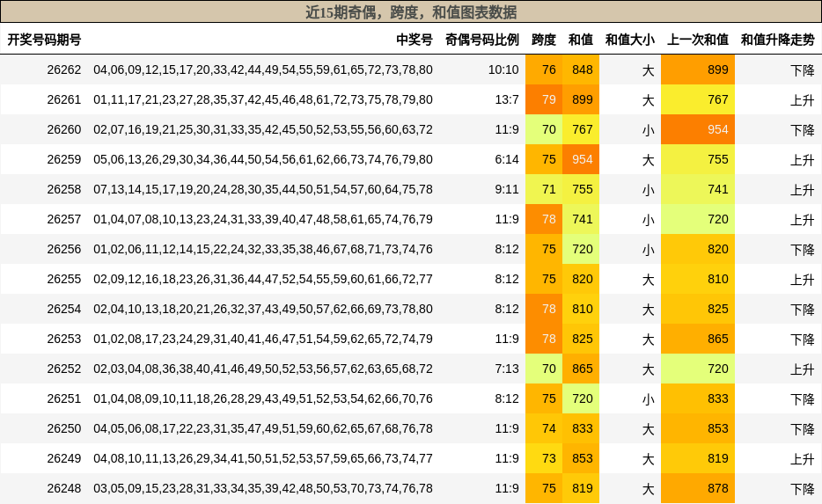The image size is (822, 504).
Task: Click span cell 71 in row 26258
Action: coord(544,189)
